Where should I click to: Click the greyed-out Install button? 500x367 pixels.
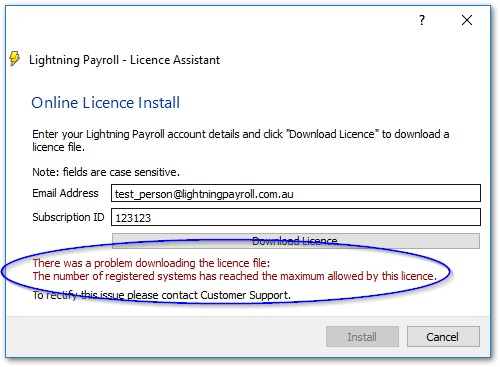pyautogui.click(x=362, y=337)
